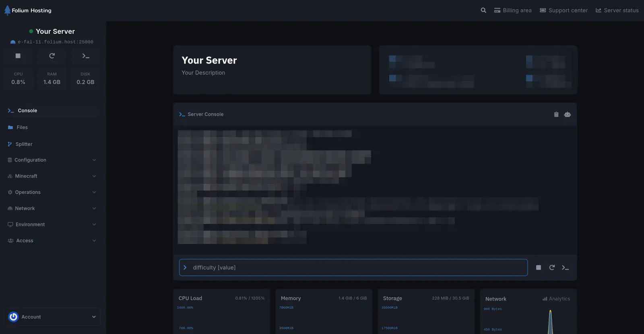Go to the Support center
Image resolution: width=644 pixels, height=334 pixels.
[563, 10]
